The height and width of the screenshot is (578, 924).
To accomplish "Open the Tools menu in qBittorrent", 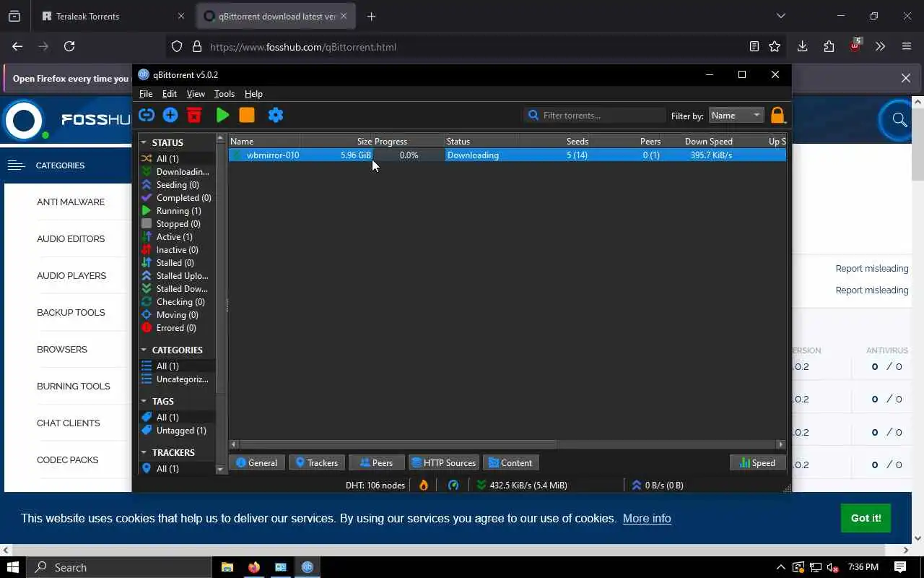I will tap(225, 94).
